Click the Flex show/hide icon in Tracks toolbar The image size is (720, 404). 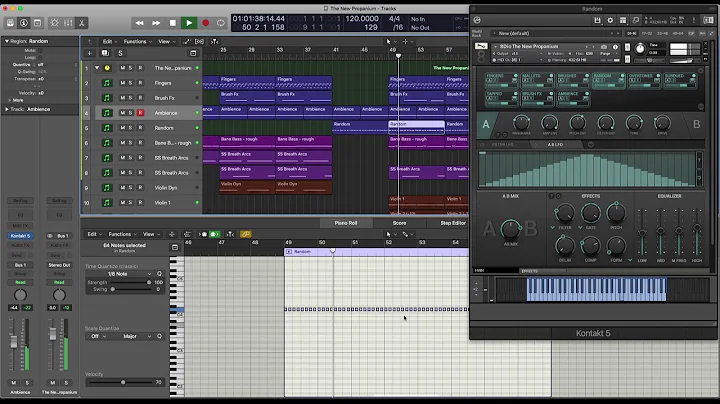[x=199, y=41]
